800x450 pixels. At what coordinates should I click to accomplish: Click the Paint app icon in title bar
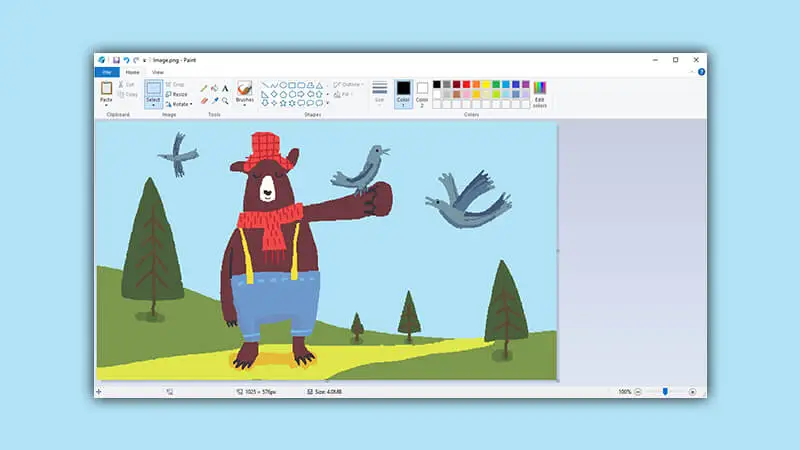(102, 60)
